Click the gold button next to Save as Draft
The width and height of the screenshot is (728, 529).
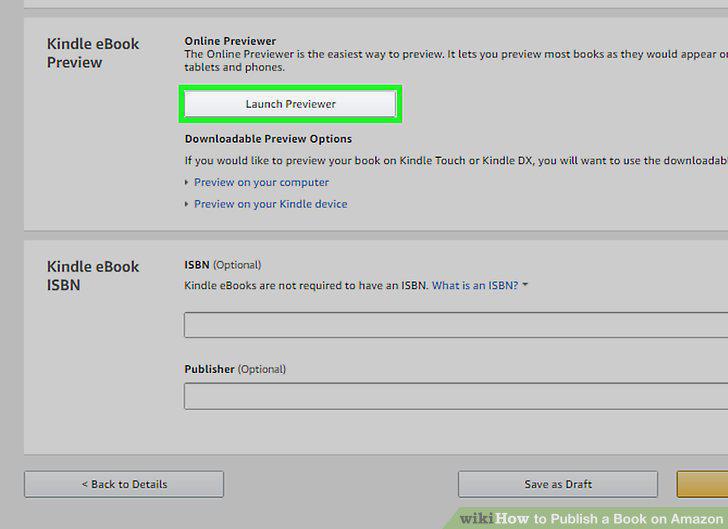(702, 484)
